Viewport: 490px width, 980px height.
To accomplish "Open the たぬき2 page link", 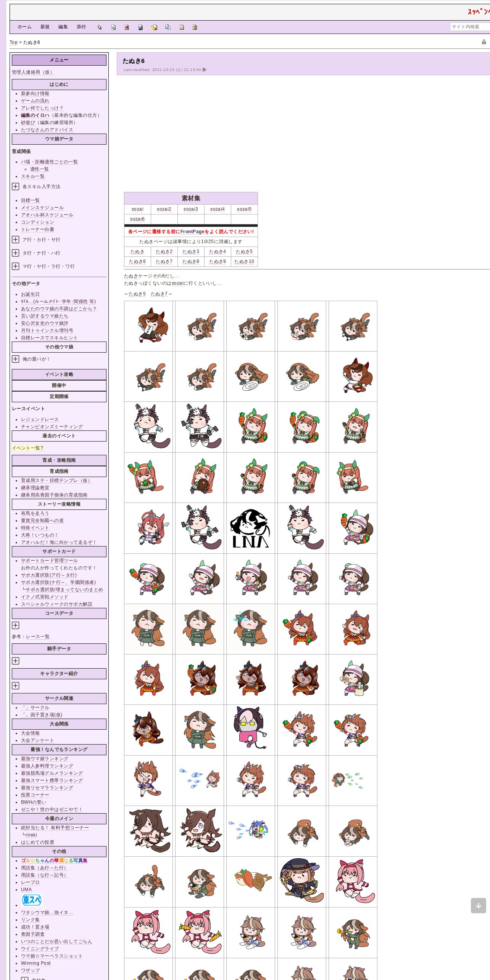I will 164,251.
